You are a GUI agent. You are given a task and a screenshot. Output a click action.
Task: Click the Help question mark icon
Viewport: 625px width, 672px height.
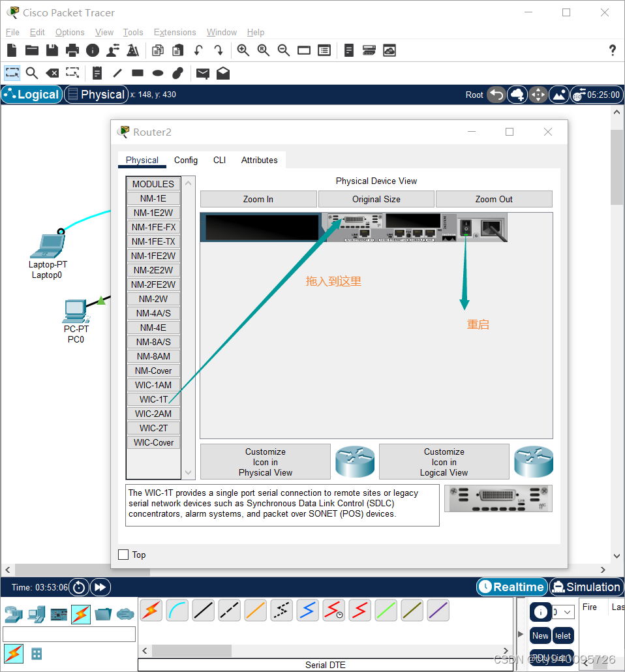click(613, 51)
